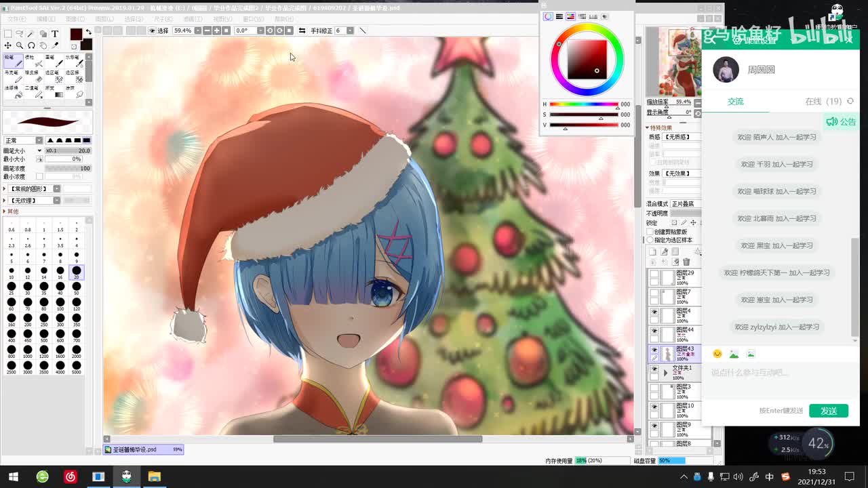The height and width of the screenshot is (488, 868).
Task: Send chat message with 发送 button
Action: click(x=829, y=411)
